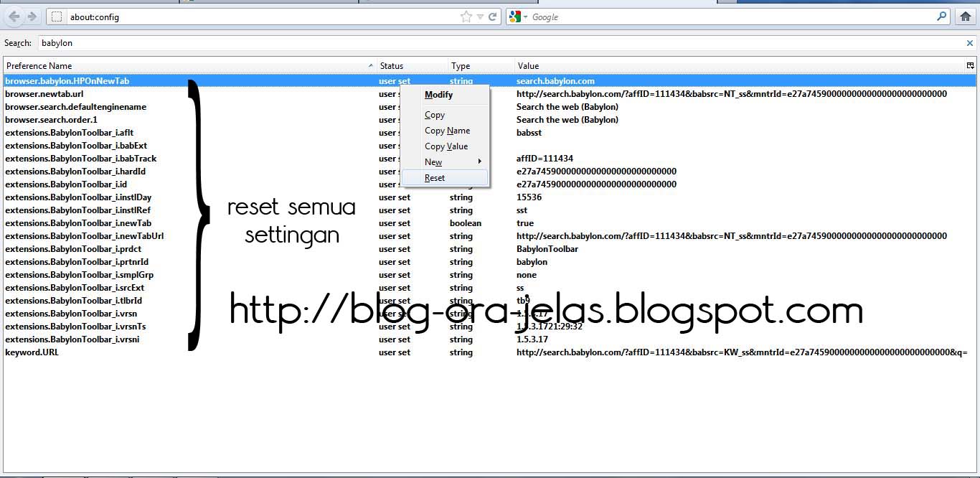Click the Google search magnifier icon
Screen dimensions: 980x478
tap(942, 17)
